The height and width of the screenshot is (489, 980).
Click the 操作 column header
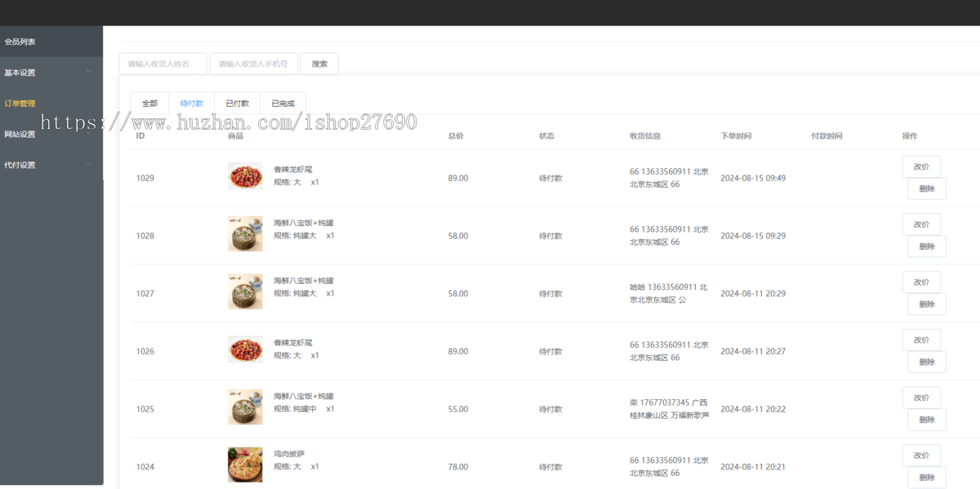[x=910, y=136]
